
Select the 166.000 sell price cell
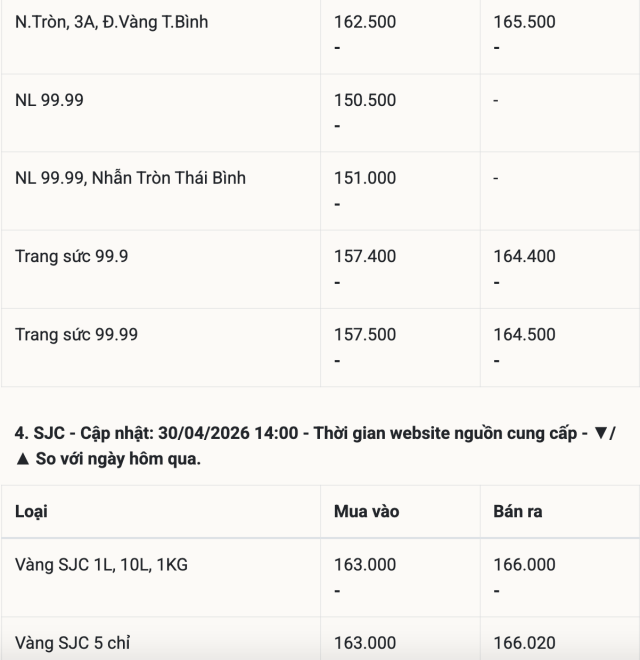coord(524,565)
